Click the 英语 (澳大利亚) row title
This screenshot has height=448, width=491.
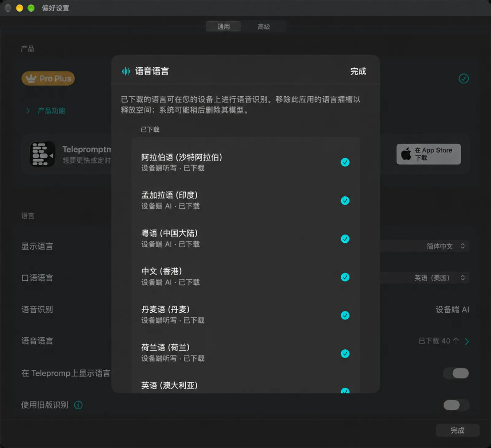(169, 385)
